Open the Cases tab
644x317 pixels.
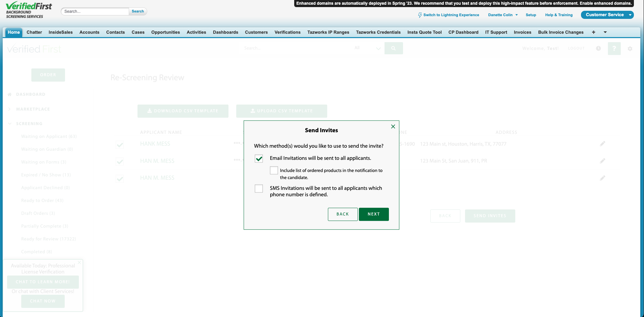tap(138, 32)
